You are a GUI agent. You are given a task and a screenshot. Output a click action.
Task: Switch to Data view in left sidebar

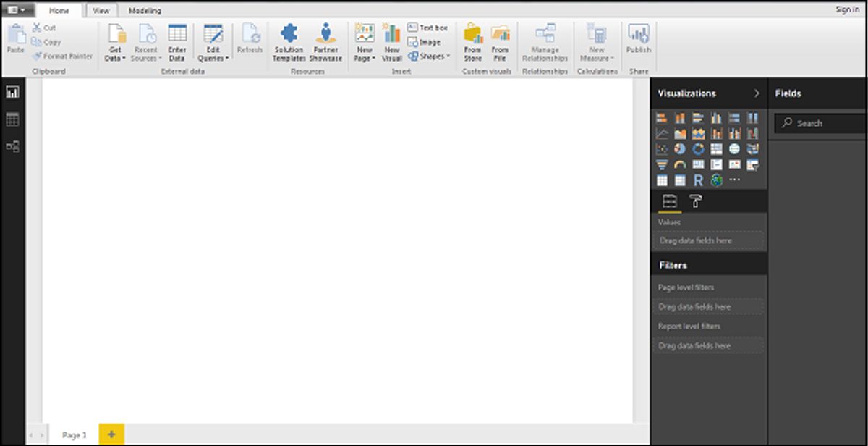coord(12,119)
